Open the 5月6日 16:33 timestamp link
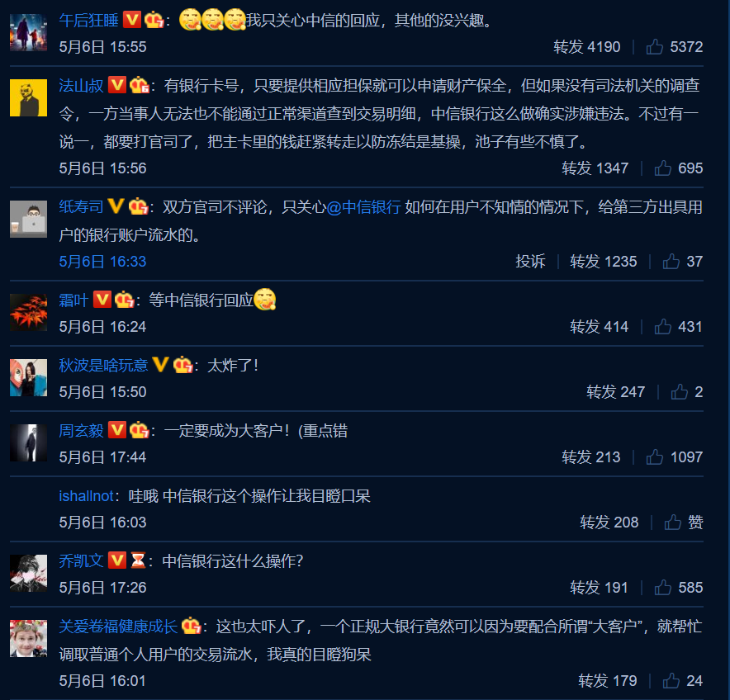 (102, 261)
